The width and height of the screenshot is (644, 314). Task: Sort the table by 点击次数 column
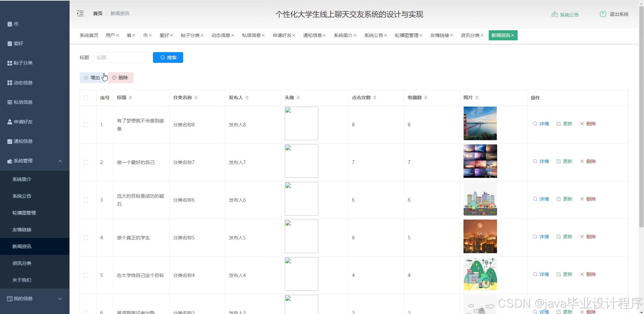click(375, 97)
